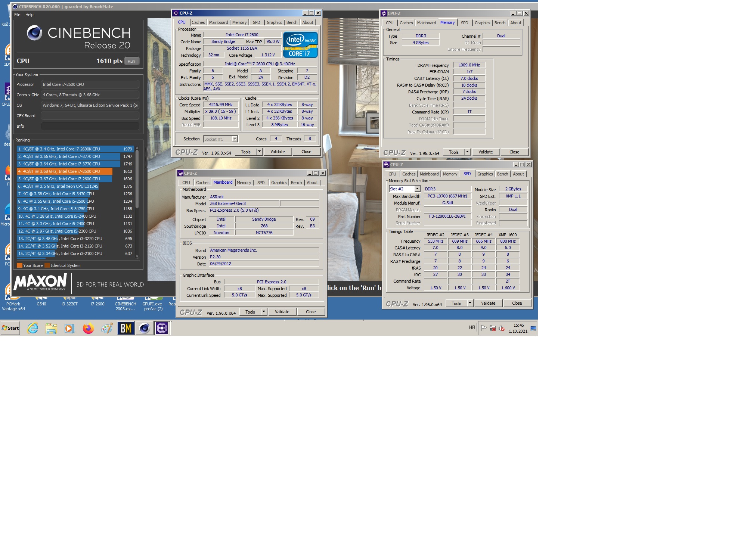
Task: Click the BIOS version P2.30 field
Action: [x=264, y=257]
